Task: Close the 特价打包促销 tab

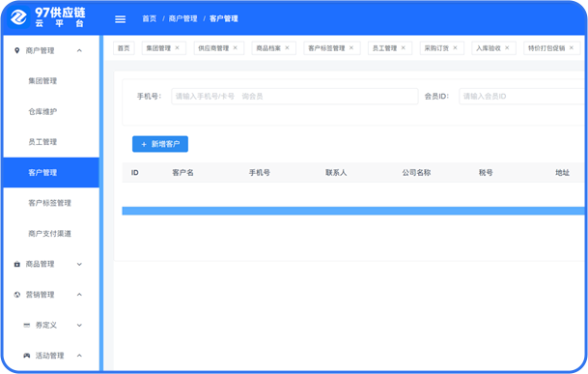Action: 572,47
